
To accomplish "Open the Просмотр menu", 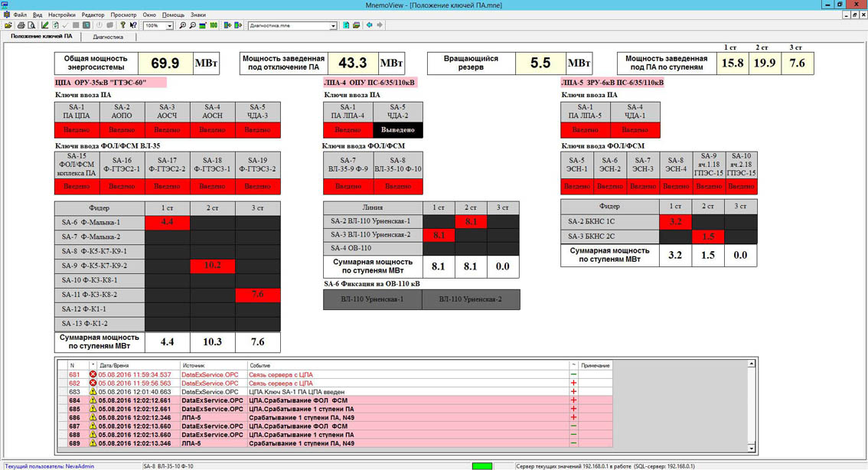I will (123, 15).
